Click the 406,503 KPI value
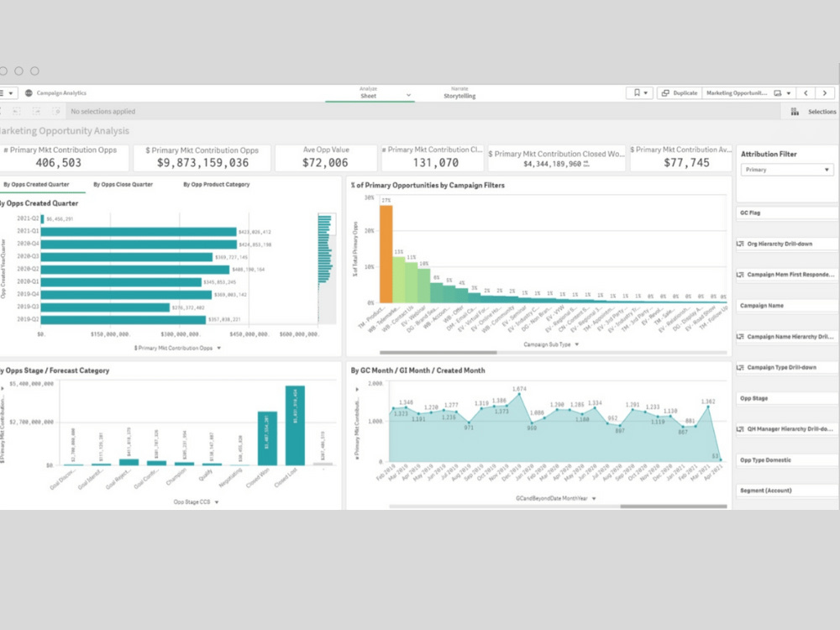This screenshot has width=840, height=630. pyautogui.click(x=59, y=163)
